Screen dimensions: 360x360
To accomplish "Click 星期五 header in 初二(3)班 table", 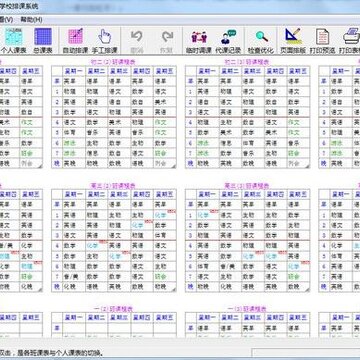I will click(299, 71).
